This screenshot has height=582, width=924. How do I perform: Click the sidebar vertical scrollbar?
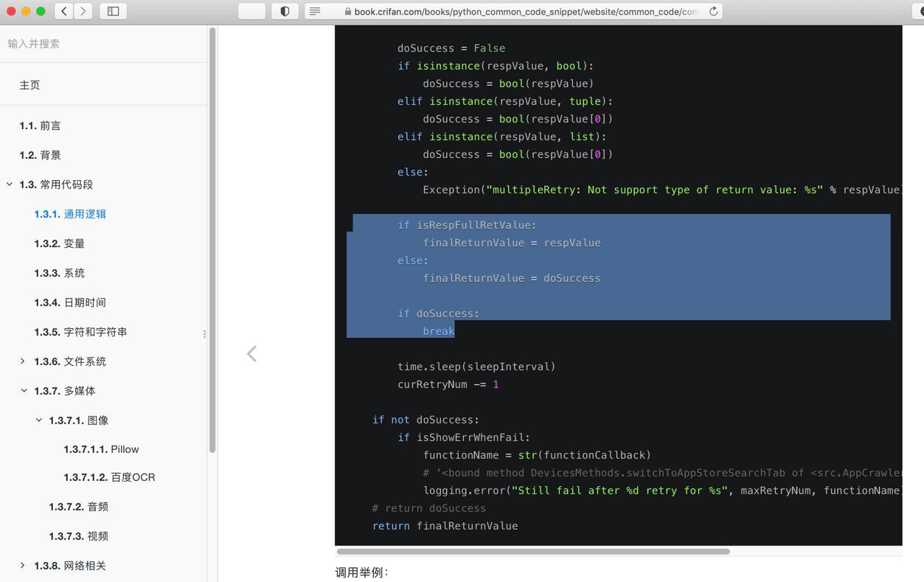[212, 240]
